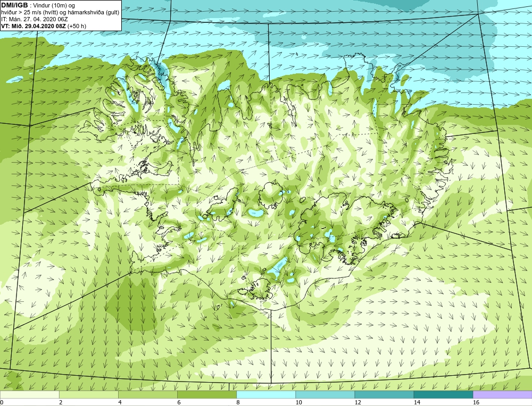
Task: Click the '(+50 h)' forecast offset text
Action: tap(77, 26)
